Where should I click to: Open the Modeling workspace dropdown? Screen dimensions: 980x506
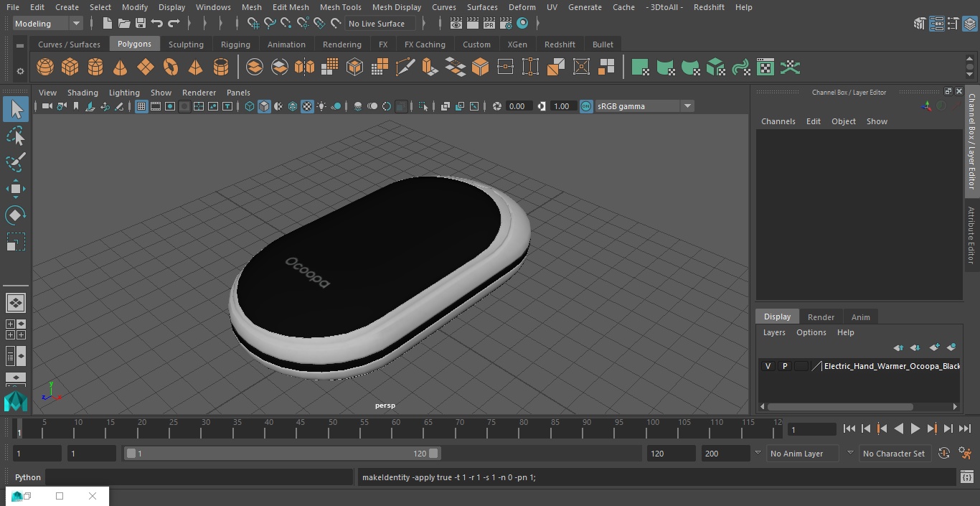coord(48,24)
